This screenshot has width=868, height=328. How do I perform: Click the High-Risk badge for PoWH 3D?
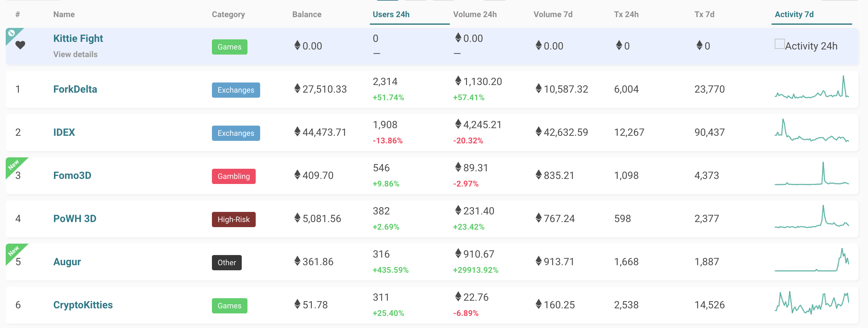click(233, 219)
